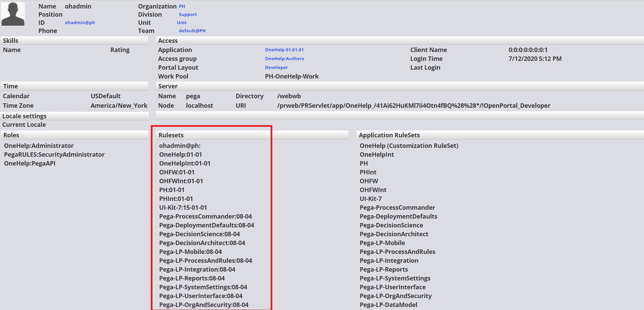Click the PH-OneHelp-Work work pool value

(292, 76)
